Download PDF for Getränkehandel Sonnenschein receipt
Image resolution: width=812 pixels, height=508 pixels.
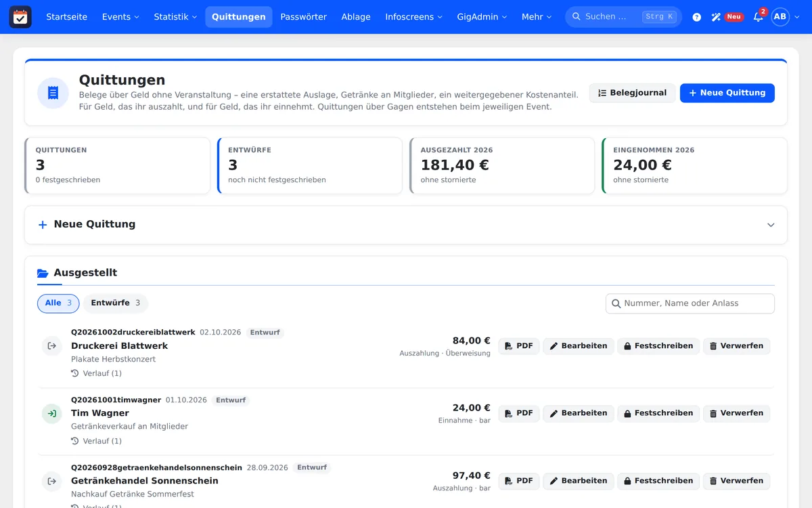(x=519, y=481)
